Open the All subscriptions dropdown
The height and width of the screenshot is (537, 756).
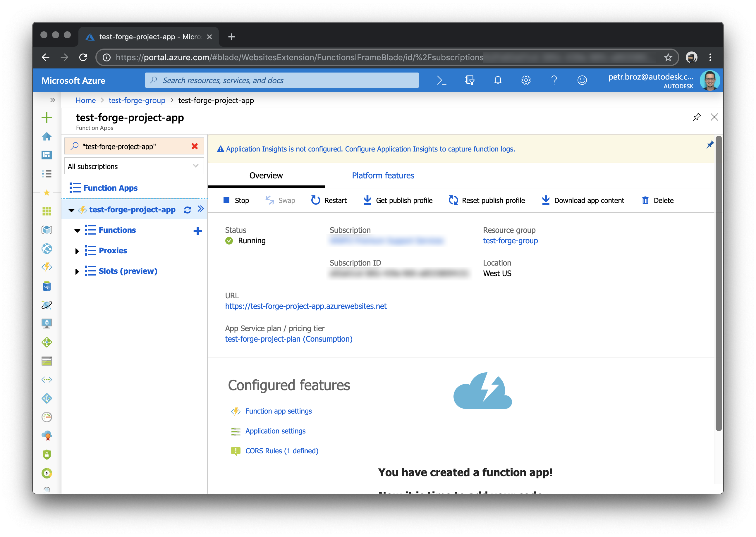click(x=134, y=166)
